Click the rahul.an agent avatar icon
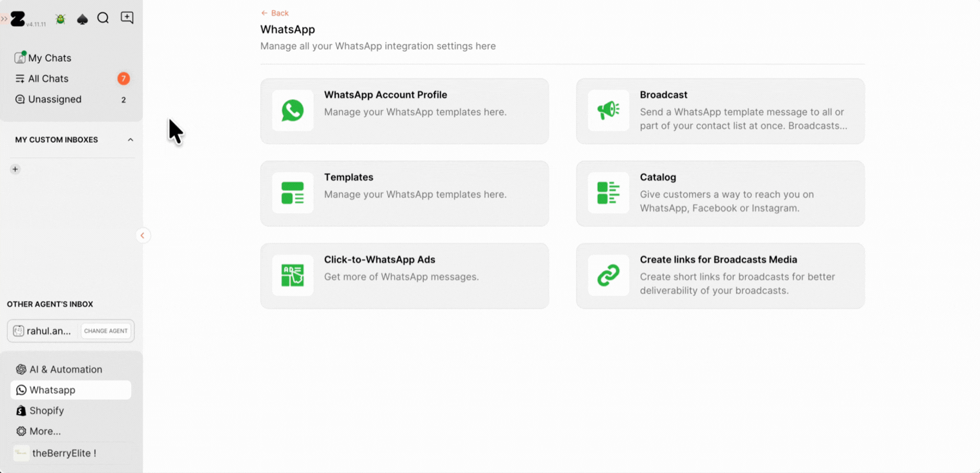Viewport: 980px width, 473px height. click(18, 331)
